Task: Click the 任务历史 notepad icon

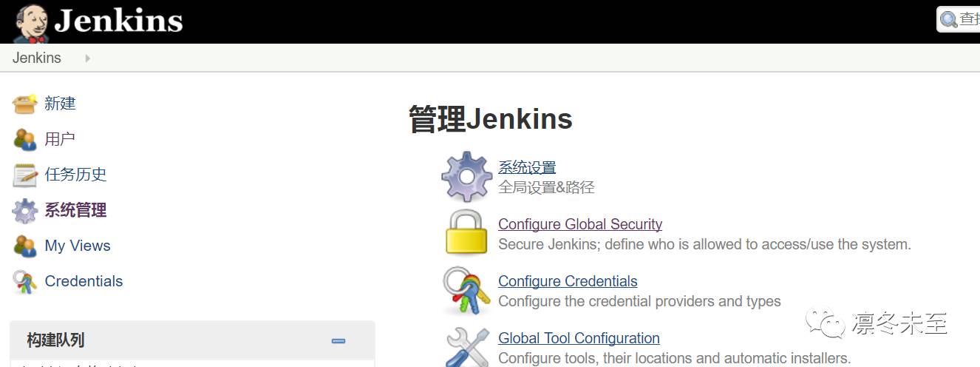Action: (24, 175)
